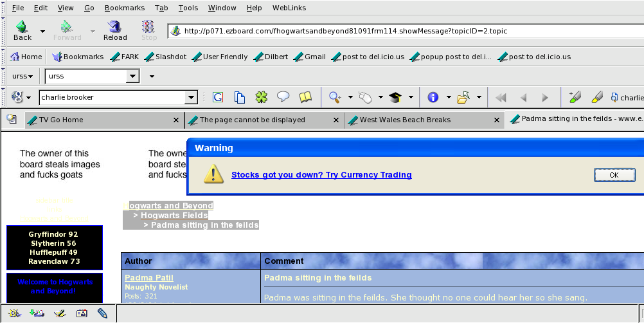This screenshot has width=644, height=323.
Task: Click the blue info icon
Action: click(x=433, y=97)
